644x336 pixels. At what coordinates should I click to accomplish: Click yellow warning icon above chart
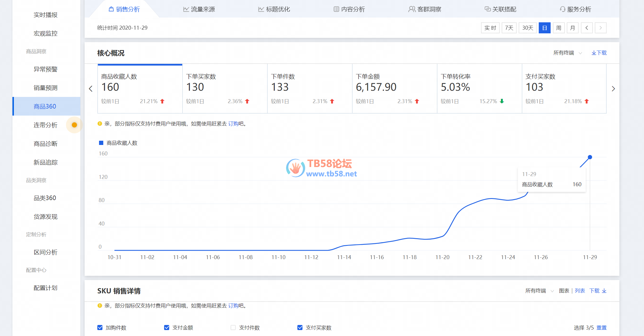100,123
